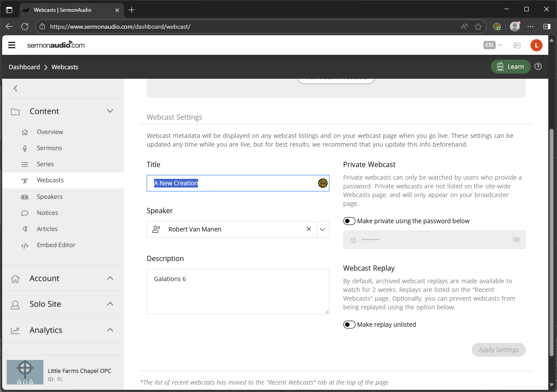Click the Read Aloud icon in address bar
The image size is (557, 392).
pyautogui.click(x=464, y=27)
